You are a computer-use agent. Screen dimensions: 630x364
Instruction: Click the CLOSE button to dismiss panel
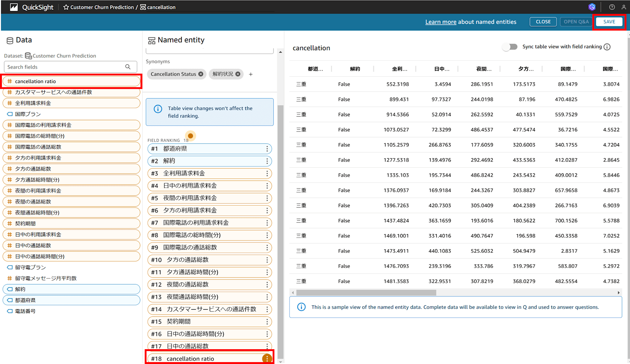(x=542, y=21)
